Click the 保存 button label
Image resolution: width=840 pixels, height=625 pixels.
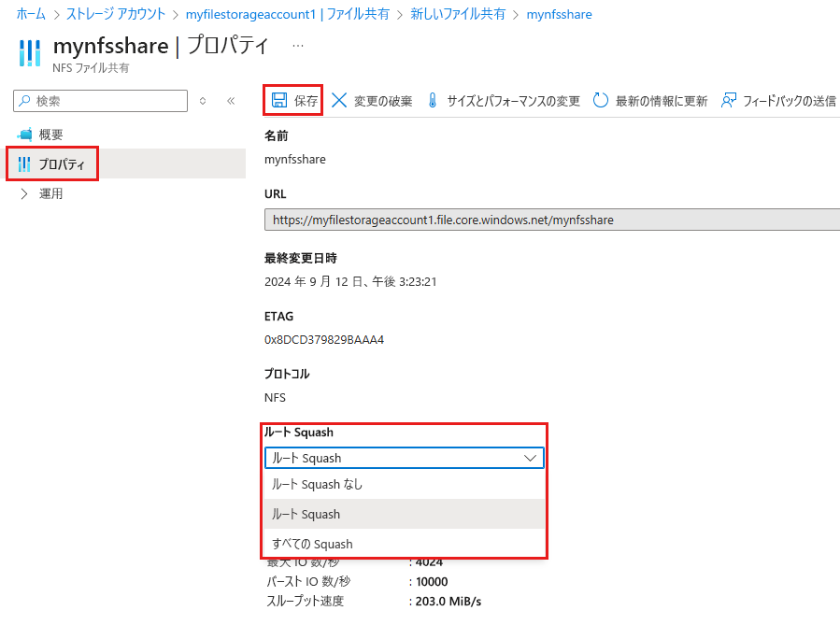click(x=306, y=101)
